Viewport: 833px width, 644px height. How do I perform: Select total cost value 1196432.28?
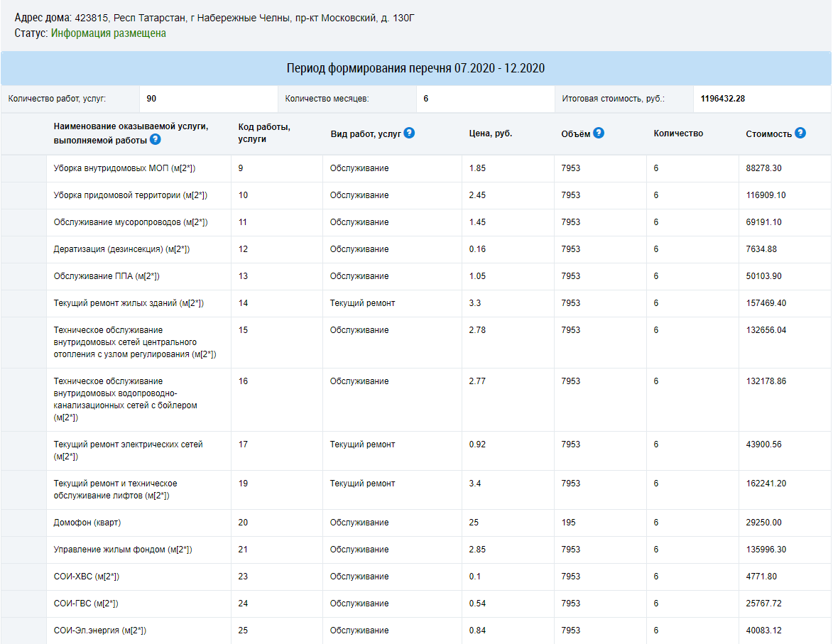(722, 99)
